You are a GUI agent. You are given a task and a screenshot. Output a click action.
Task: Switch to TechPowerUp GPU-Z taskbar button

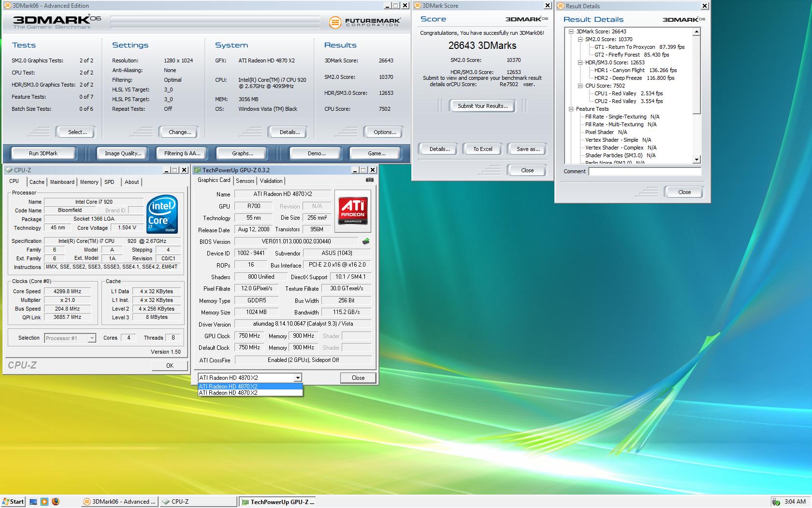coord(278,502)
